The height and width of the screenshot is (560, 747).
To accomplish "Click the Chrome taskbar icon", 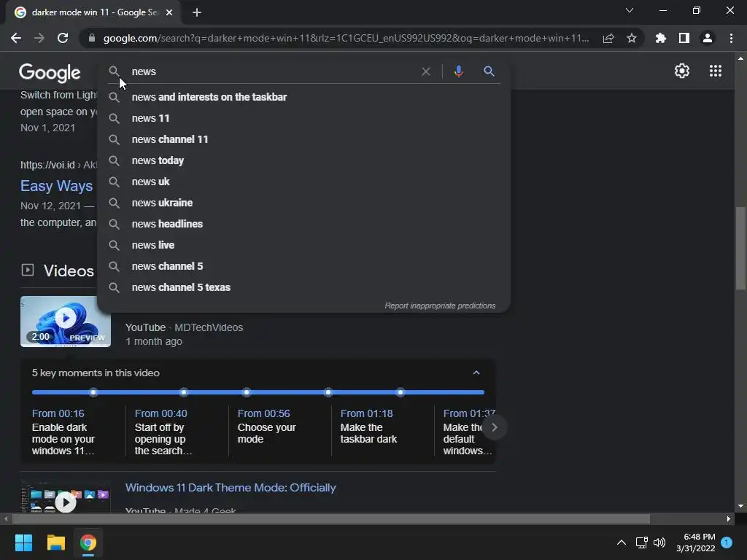I will point(88,542).
